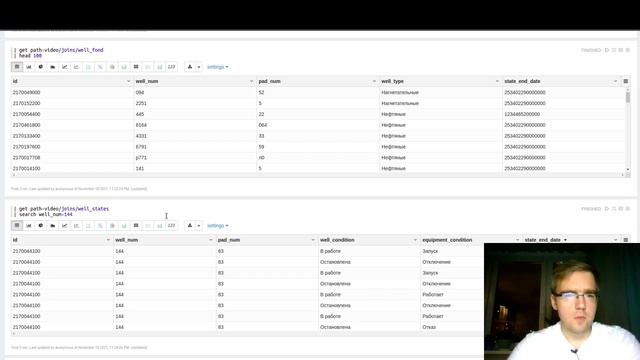This screenshot has height=360, width=640.
Task: Open the well_type column menu
Action: click(x=497, y=81)
